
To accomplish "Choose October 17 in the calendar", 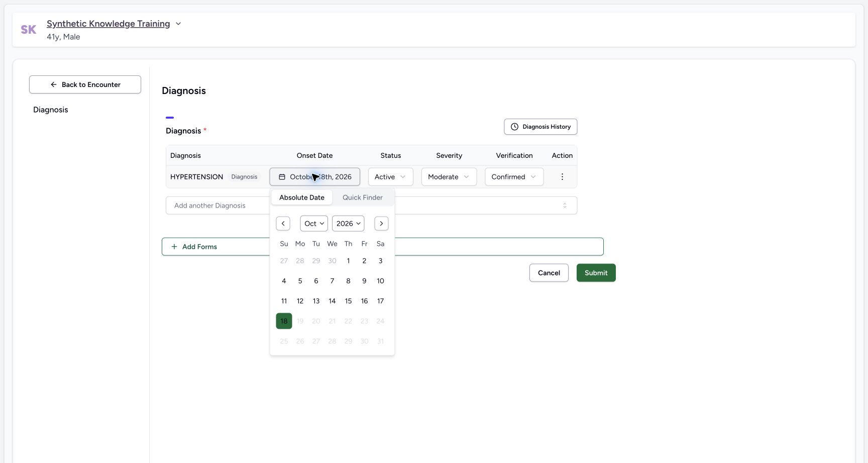I will pos(380,301).
